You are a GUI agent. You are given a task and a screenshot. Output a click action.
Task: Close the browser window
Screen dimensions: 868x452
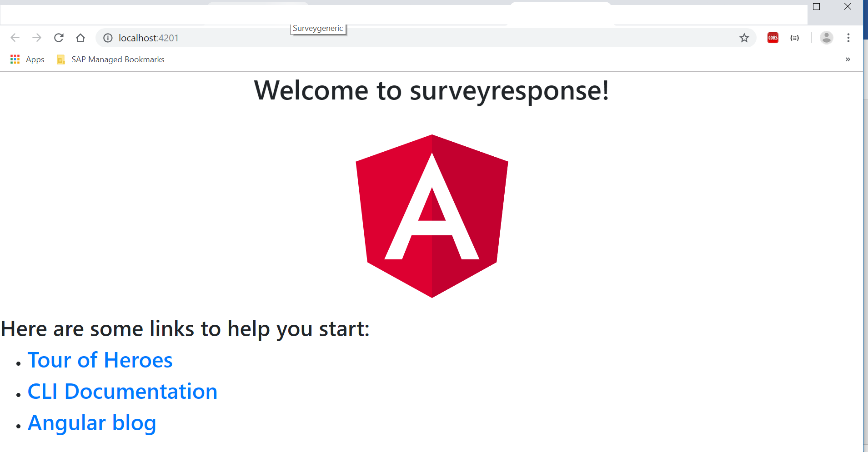click(x=848, y=7)
